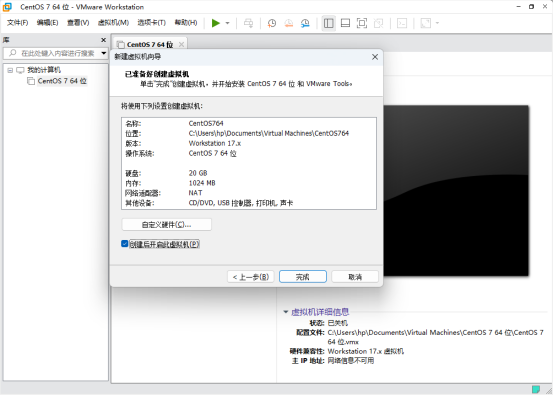554x395 pixels.
Task: Click the revert to snapshot icon
Action: coord(289,23)
